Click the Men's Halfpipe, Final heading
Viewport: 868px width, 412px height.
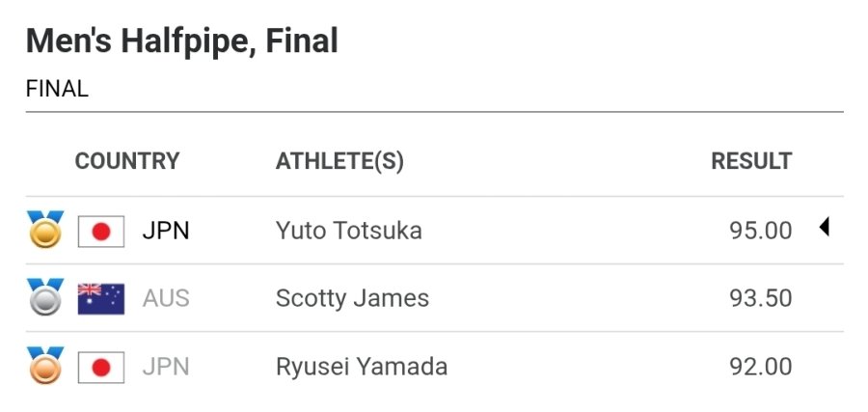point(182,41)
